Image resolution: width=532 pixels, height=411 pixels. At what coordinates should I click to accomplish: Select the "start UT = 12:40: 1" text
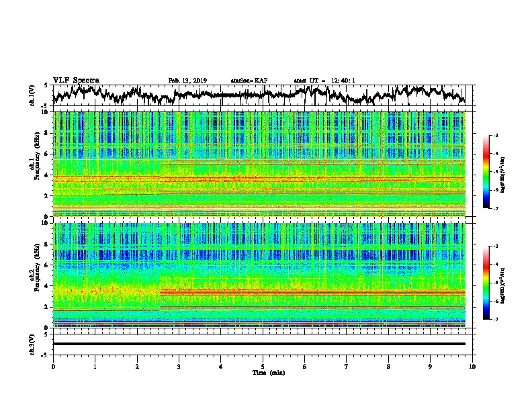[x=324, y=81]
